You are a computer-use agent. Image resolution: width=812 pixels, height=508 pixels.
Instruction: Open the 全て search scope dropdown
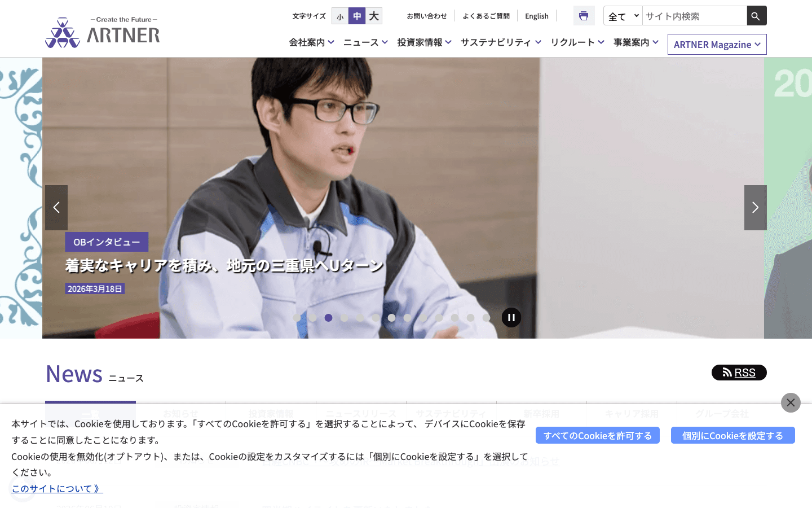click(623, 16)
